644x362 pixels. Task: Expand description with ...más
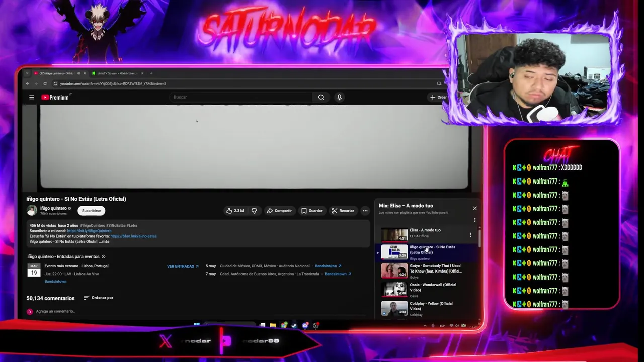104,242
